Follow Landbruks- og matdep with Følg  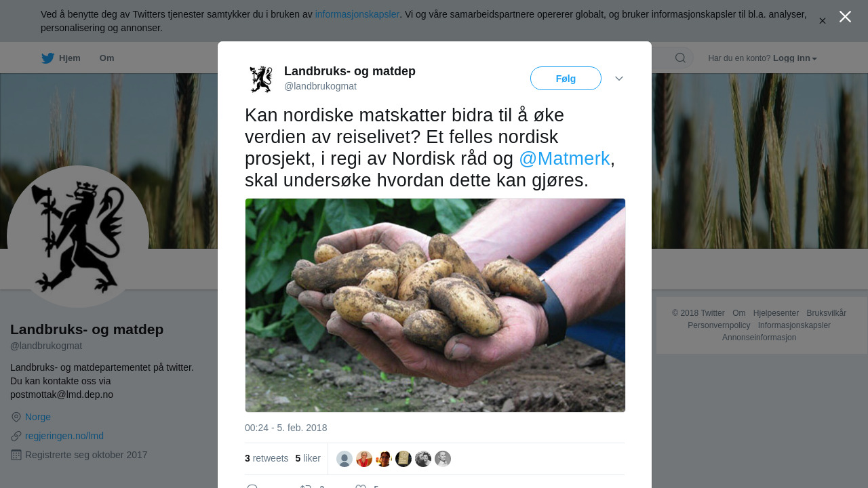click(x=566, y=79)
